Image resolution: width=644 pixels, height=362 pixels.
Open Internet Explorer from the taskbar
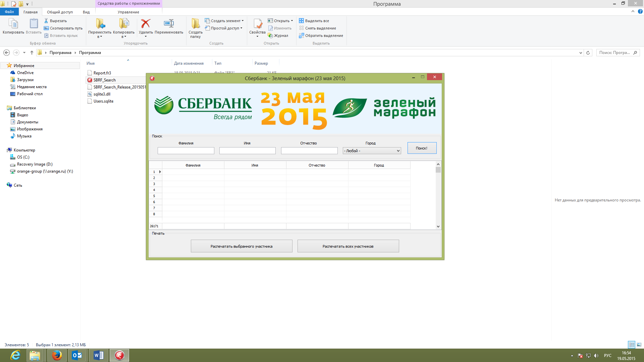(x=15, y=355)
